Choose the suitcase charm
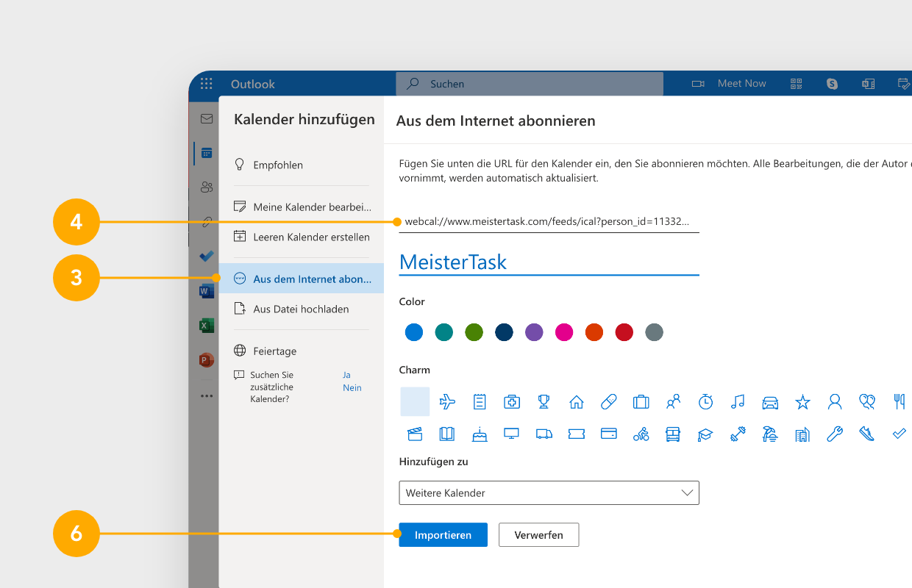This screenshot has width=912, height=588. click(641, 401)
